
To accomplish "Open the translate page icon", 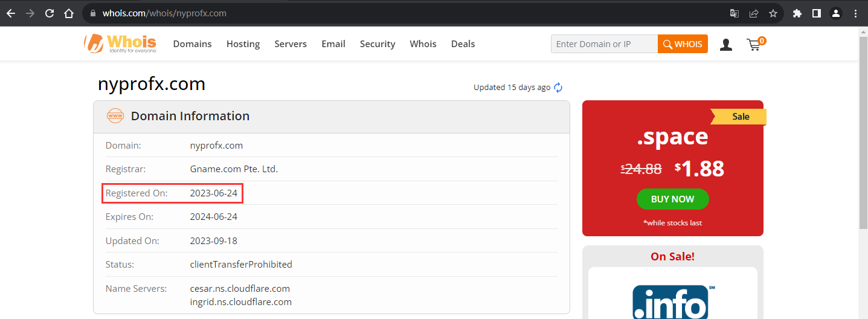I will (734, 13).
